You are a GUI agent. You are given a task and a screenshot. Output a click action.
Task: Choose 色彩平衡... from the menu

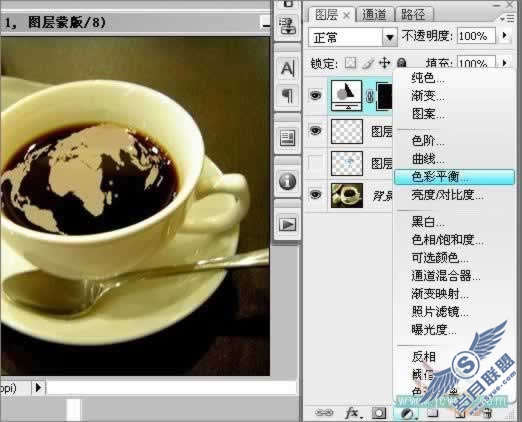pyautogui.click(x=454, y=177)
